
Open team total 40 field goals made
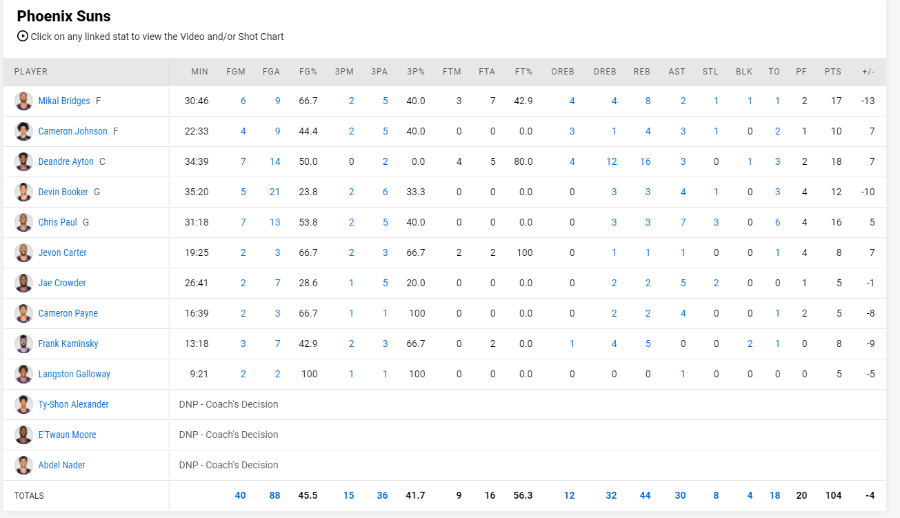[240, 496]
